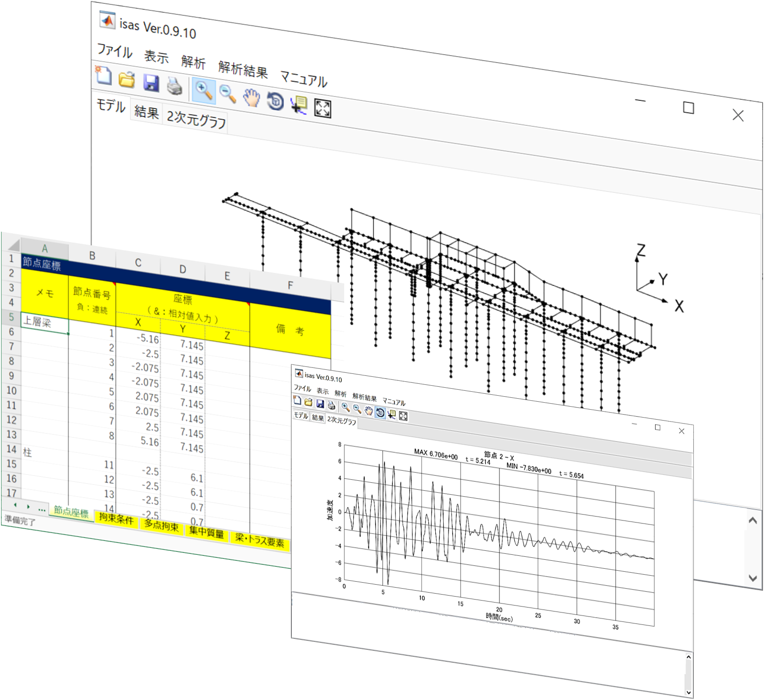Select cell A5 containing 上層梁
Image resolution: width=764 pixels, height=700 pixels.
[x=45, y=323]
